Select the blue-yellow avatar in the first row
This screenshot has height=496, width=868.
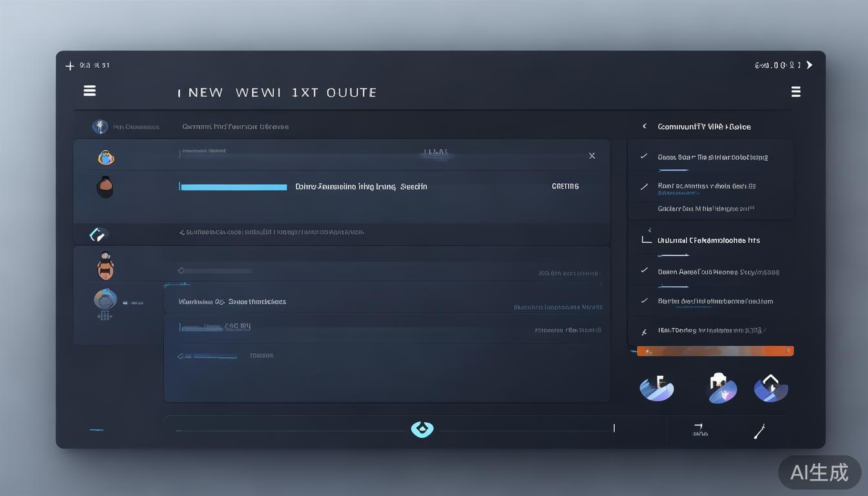106,157
